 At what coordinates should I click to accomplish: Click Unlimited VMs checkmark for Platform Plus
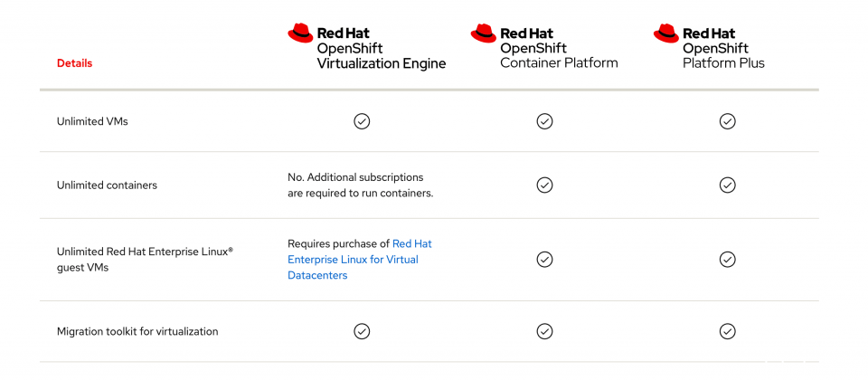(727, 121)
